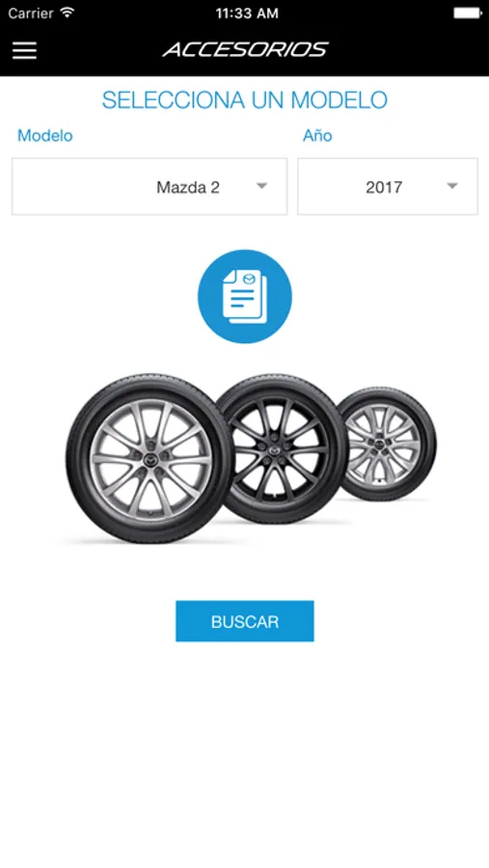Tap the Carrier text in status bar

[31, 13]
